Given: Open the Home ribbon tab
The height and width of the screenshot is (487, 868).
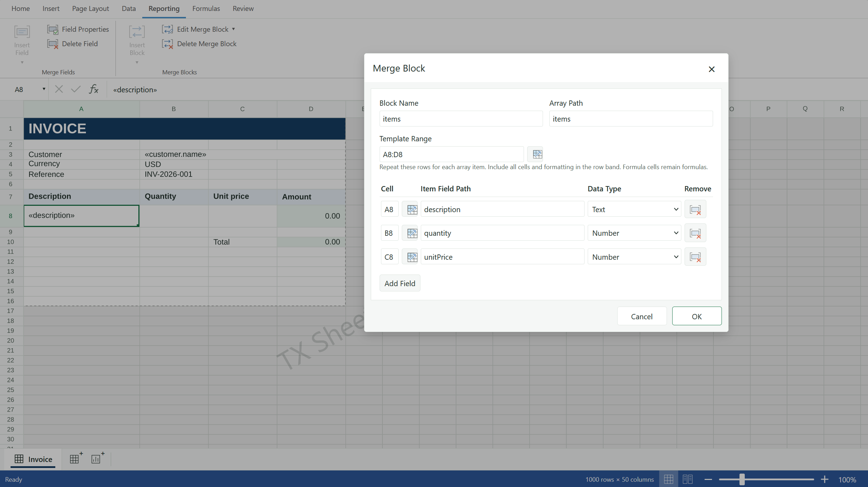Looking at the screenshot, I should (x=20, y=8).
